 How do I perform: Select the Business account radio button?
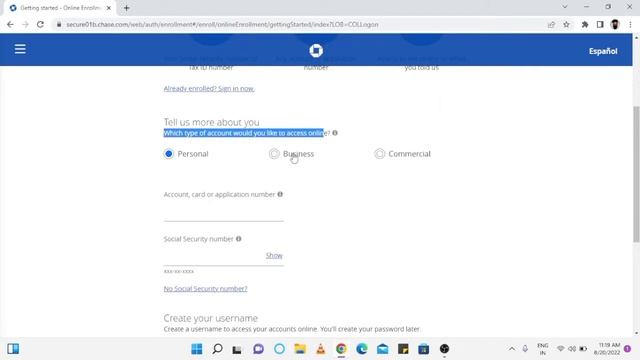274,154
